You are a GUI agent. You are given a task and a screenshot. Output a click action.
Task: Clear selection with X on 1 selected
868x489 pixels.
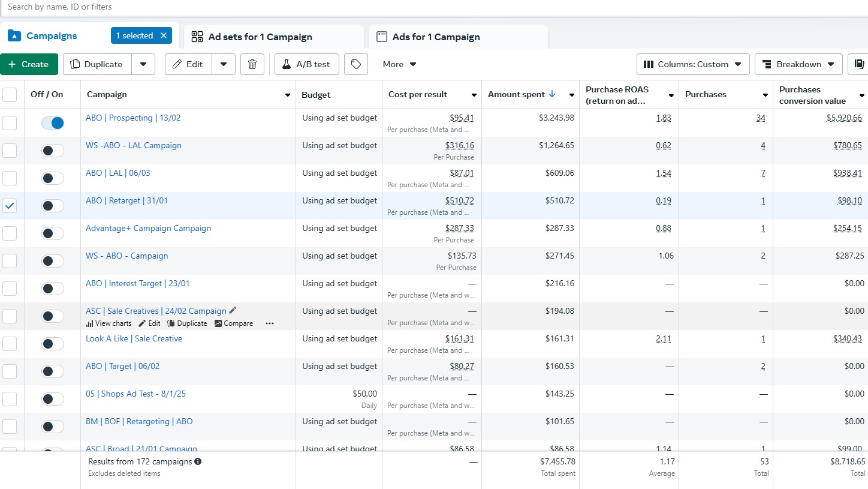pyautogui.click(x=164, y=36)
